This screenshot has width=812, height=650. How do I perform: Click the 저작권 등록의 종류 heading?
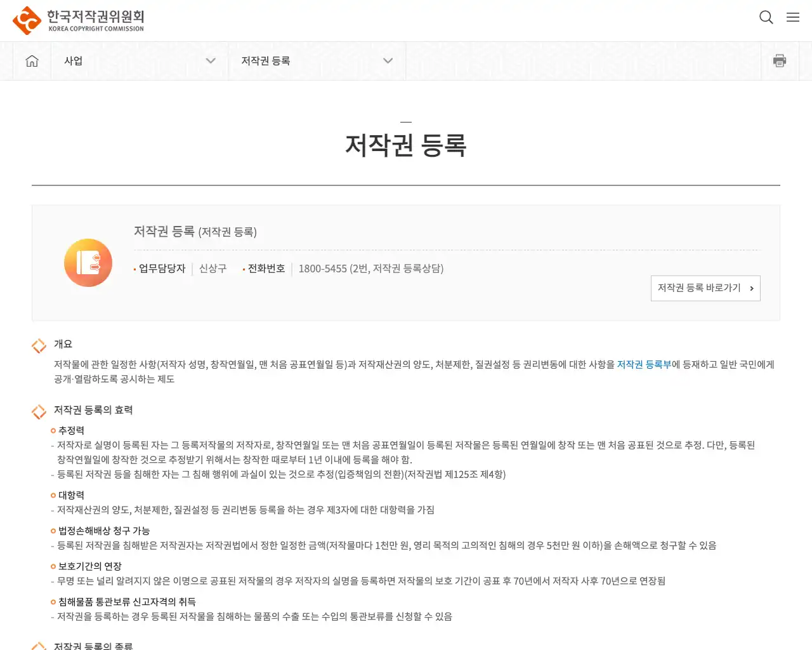coord(93,646)
